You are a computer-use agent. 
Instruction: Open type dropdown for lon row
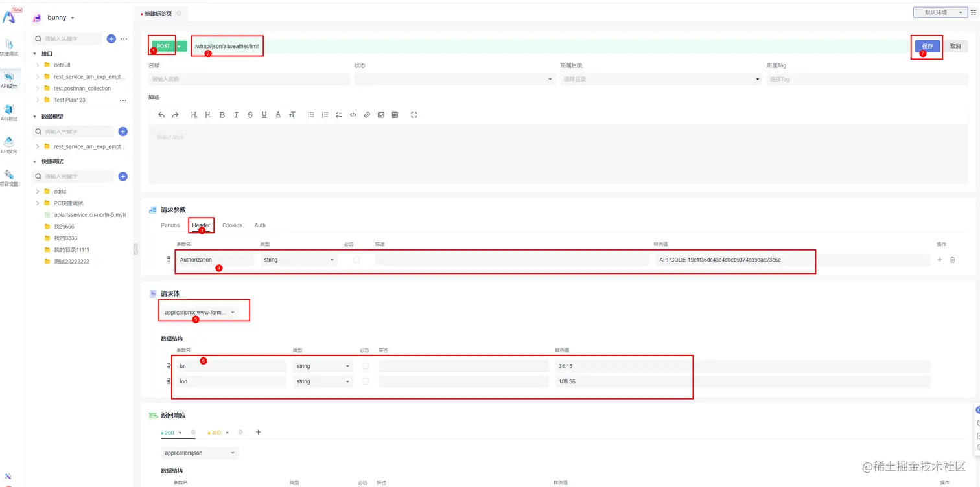point(323,381)
